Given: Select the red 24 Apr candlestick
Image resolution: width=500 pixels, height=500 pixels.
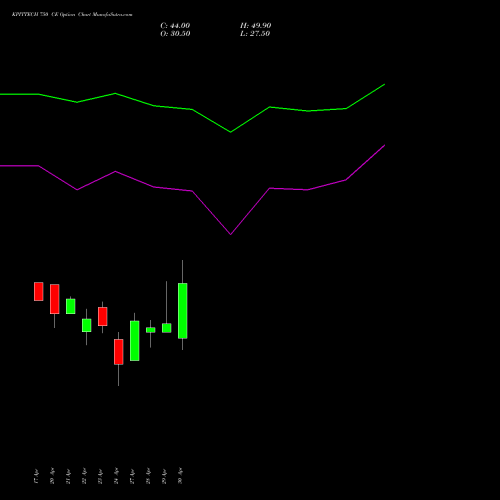Looking at the screenshot, I should (x=119, y=352).
